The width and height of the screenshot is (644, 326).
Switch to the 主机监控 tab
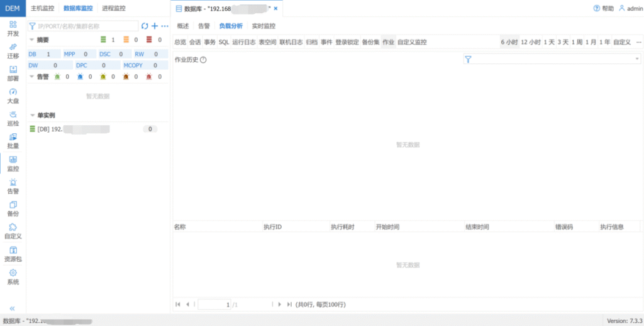[43, 8]
